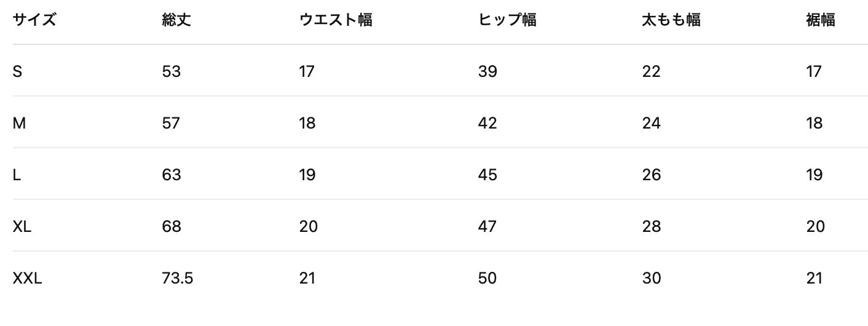
Task: Select hip width value 50
Action: coord(487,279)
